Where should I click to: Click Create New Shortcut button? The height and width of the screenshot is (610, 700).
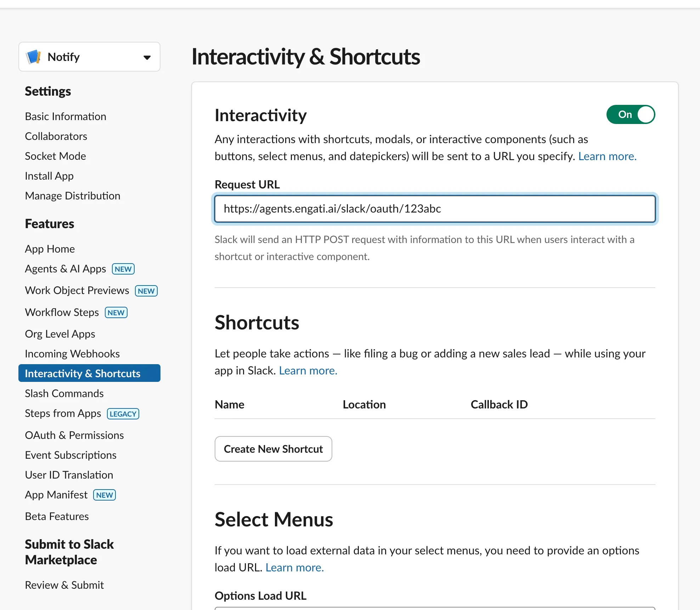pyautogui.click(x=273, y=449)
